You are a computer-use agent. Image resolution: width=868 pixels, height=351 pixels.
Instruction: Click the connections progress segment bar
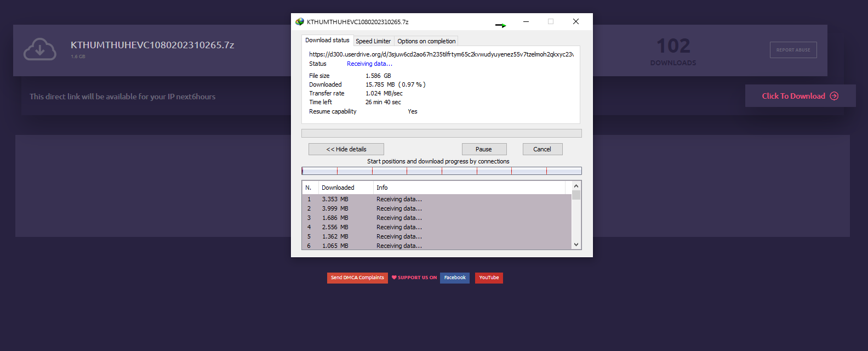coord(442,171)
